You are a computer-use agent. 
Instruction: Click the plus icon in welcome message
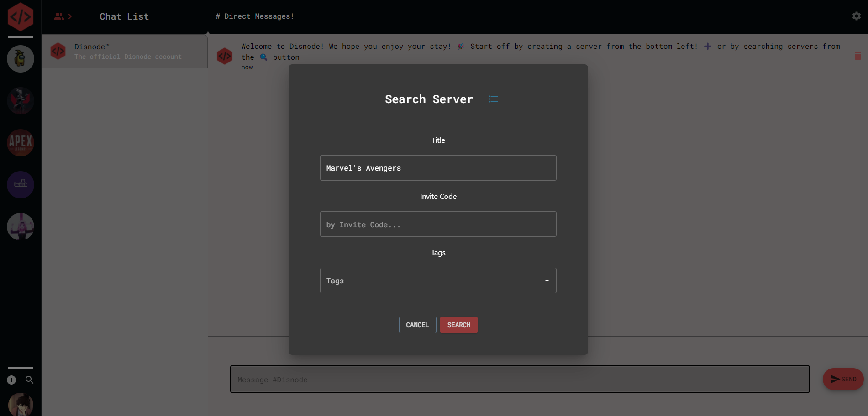708,47
